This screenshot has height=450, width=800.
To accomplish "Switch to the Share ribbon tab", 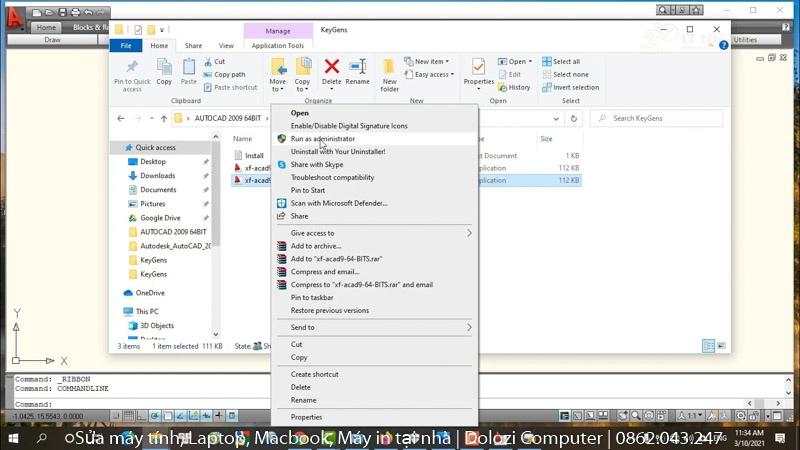I will 193,45.
